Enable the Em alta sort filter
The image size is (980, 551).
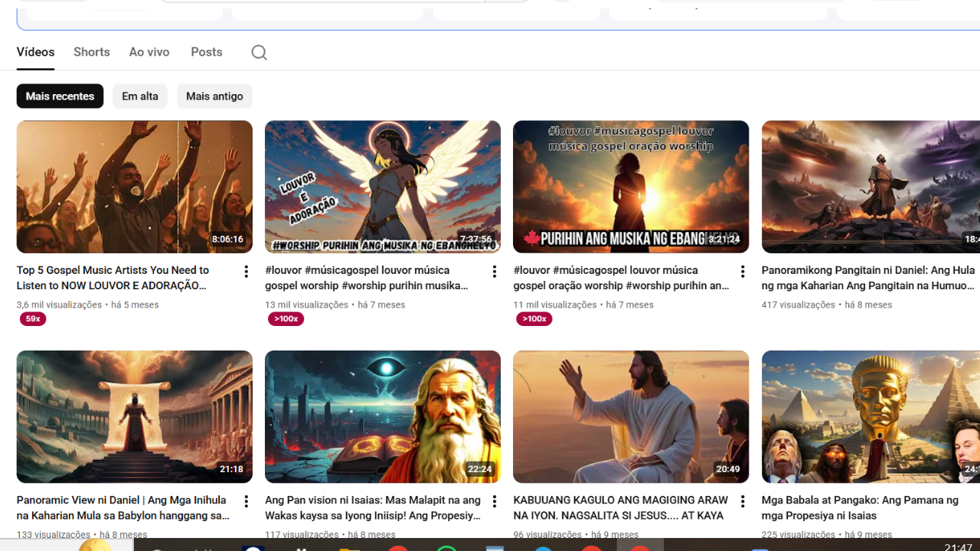click(x=139, y=96)
